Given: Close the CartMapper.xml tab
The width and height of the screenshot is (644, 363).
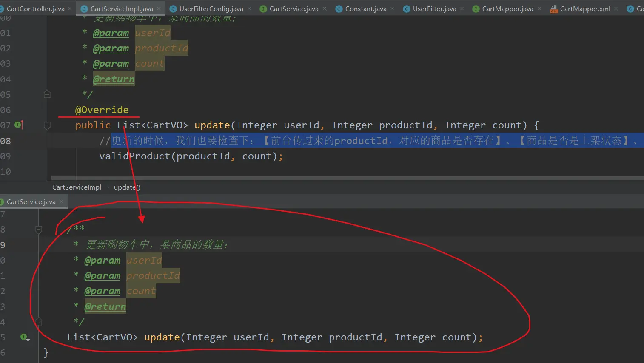Looking at the screenshot, I should (x=616, y=9).
